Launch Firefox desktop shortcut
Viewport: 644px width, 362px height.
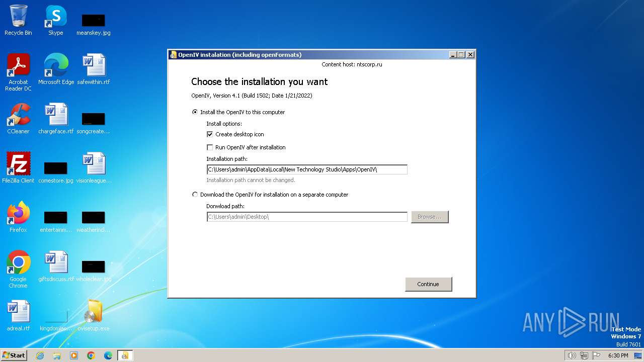coord(18,217)
